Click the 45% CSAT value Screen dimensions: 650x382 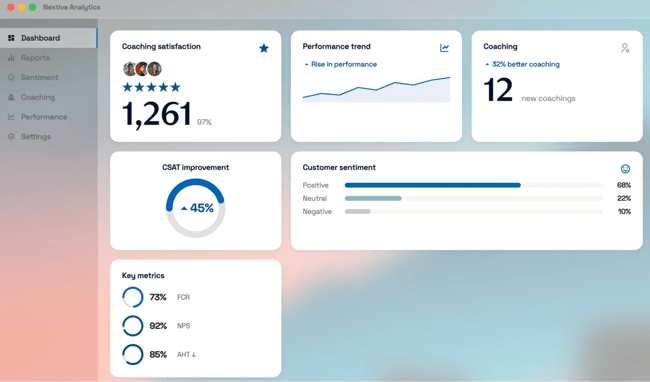pyautogui.click(x=201, y=208)
